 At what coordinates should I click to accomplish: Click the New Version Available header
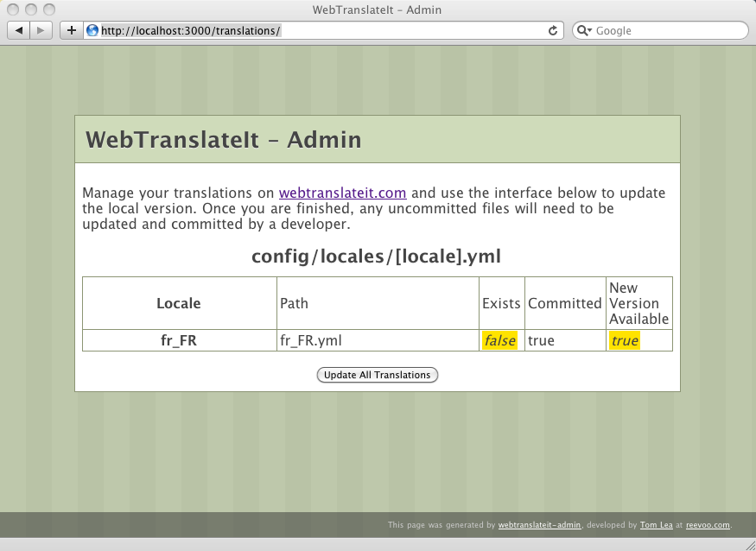[638, 303]
